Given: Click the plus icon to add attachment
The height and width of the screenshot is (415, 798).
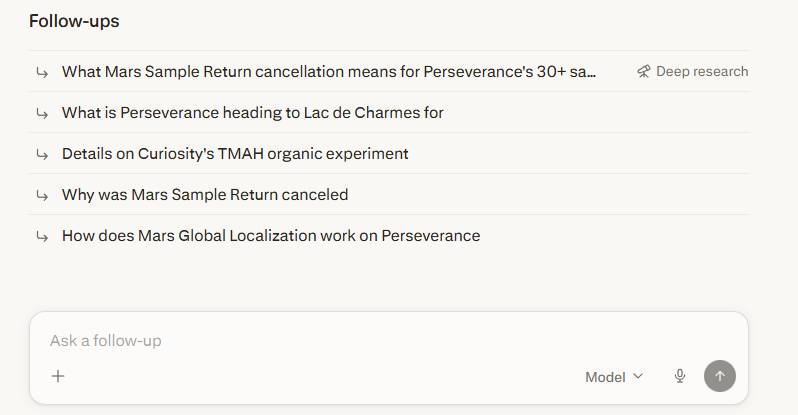Looking at the screenshot, I should tap(58, 376).
